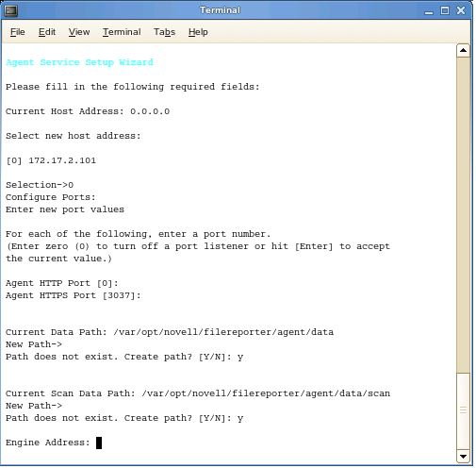Screen dimensions: 476x468
Task: Click the 'Configure Ports:' line
Action: pyautogui.click(x=51, y=197)
